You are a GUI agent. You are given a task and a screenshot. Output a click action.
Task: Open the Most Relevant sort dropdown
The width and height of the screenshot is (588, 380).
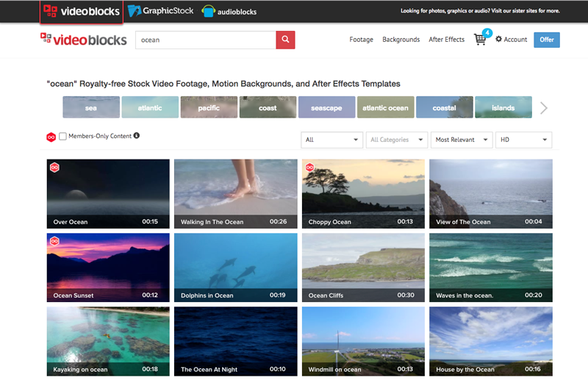[462, 140]
